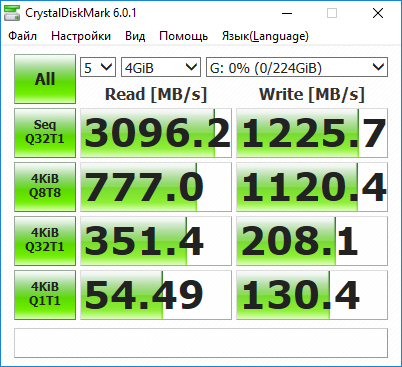Run the 4KiB Q32T1 benchmark

45,241
